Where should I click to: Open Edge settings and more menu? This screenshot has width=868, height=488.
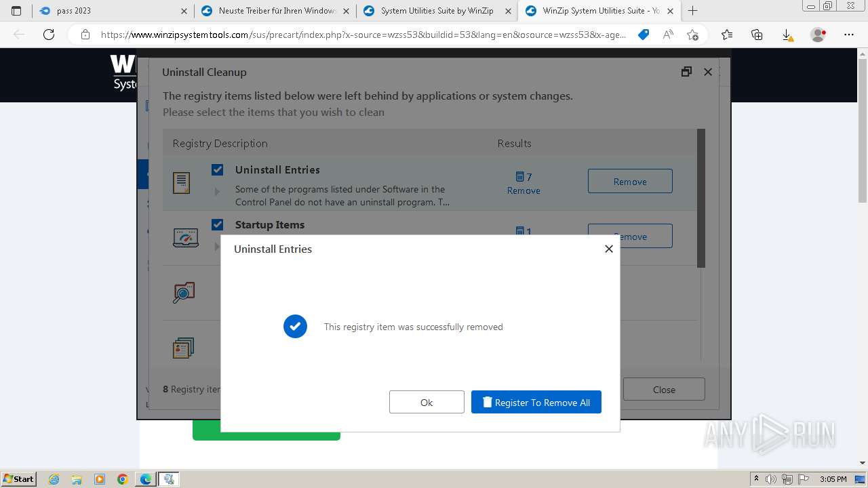(849, 35)
